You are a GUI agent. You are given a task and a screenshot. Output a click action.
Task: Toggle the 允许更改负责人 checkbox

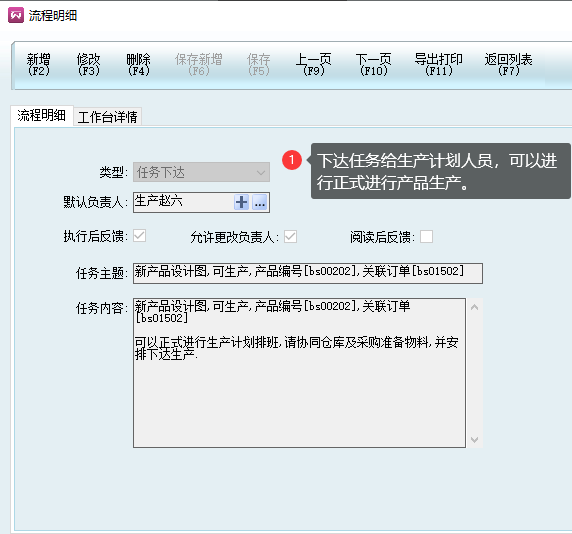point(290,237)
